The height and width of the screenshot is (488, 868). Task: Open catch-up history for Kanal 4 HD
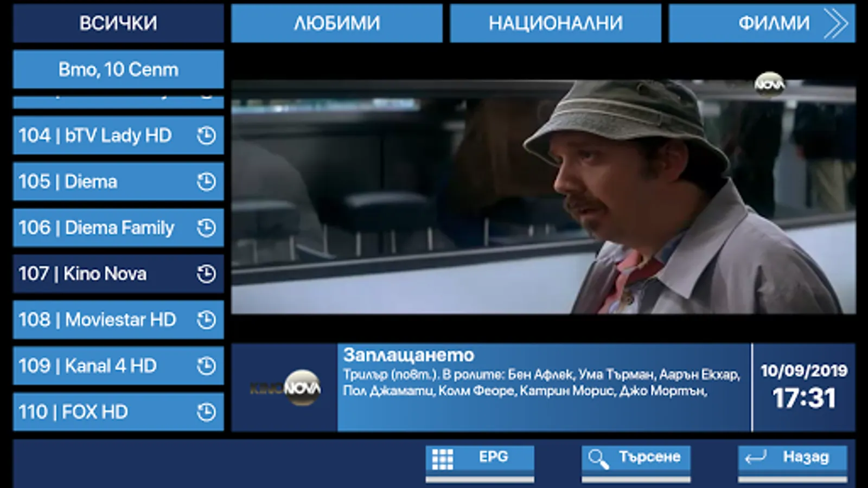206,366
